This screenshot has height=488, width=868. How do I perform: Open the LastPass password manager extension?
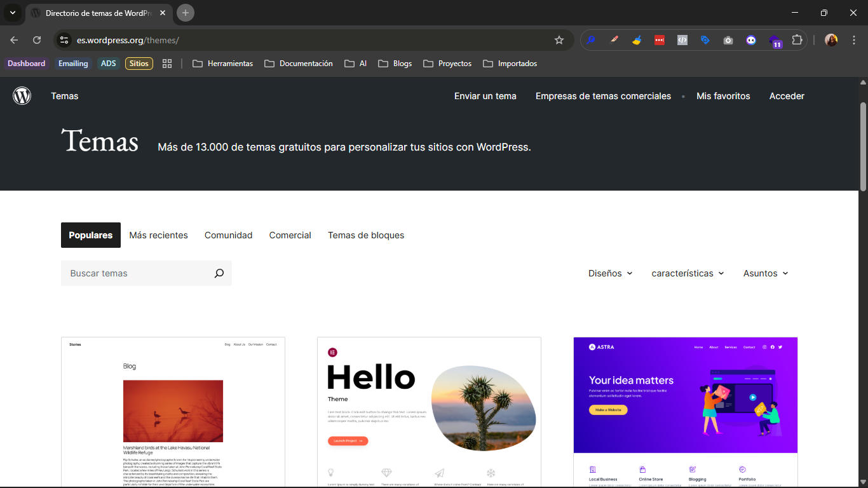tap(660, 39)
